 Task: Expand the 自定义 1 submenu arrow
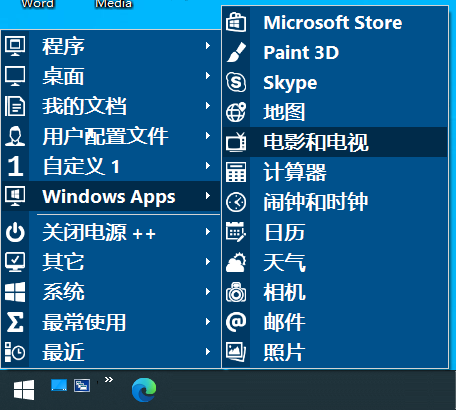pyautogui.click(x=208, y=166)
